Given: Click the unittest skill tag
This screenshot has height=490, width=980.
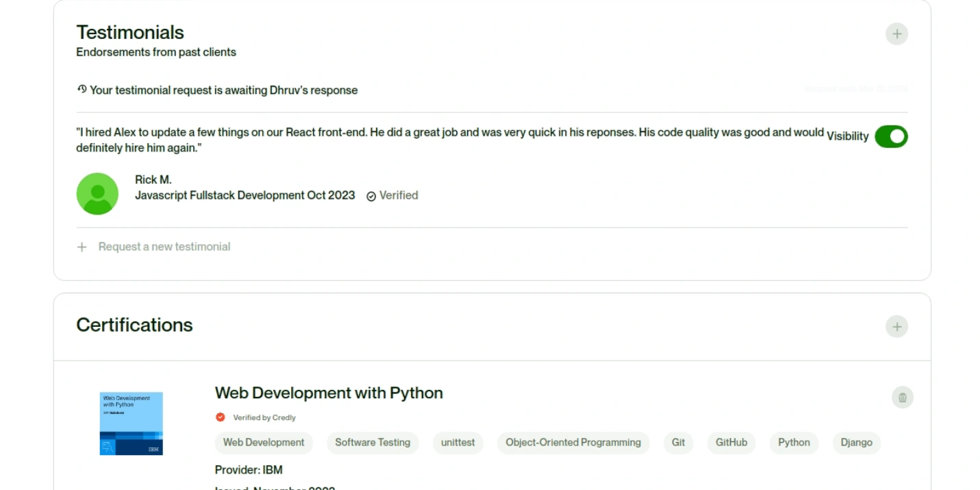Looking at the screenshot, I should tap(458, 443).
